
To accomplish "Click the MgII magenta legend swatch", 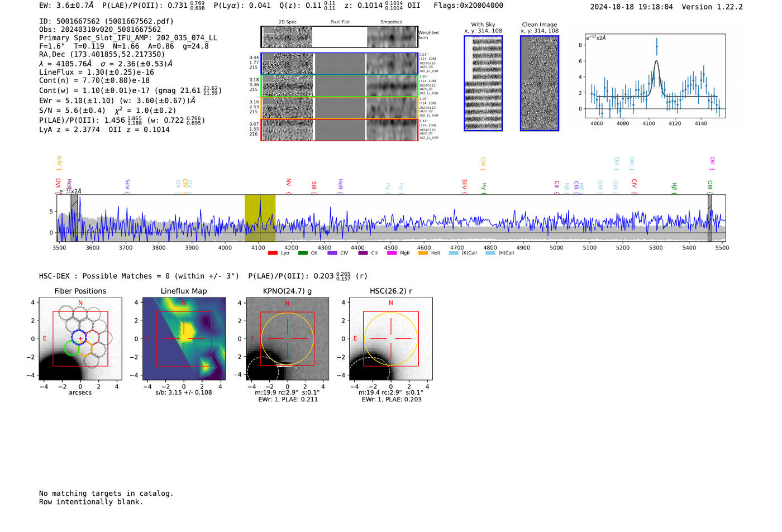I will click(392, 253).
